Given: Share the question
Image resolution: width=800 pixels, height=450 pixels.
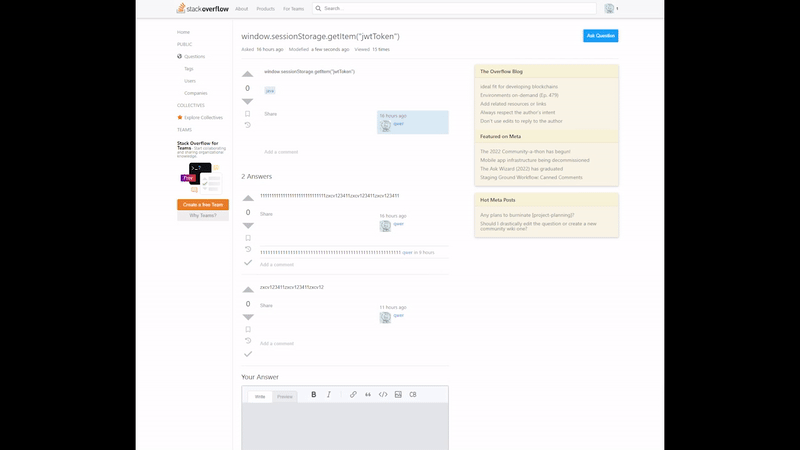Looking at the screenshot, I should (270, 114).
